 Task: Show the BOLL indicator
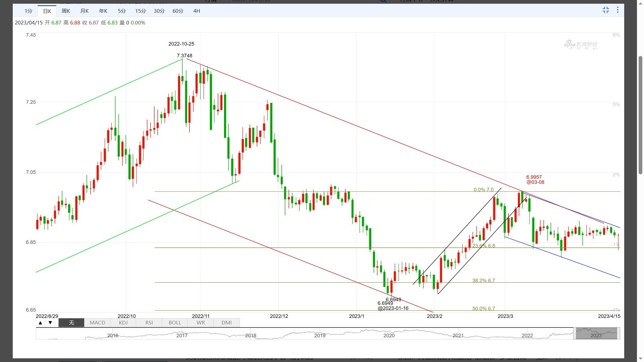tap(175, 323)
